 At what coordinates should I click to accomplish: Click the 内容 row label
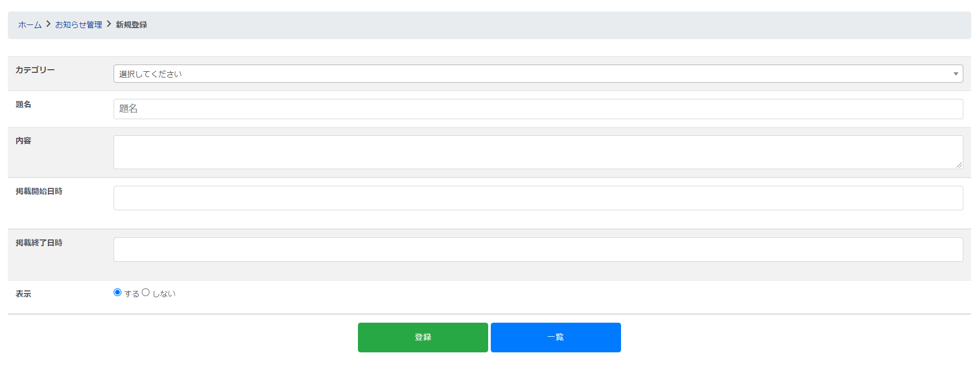coord(23,141)
